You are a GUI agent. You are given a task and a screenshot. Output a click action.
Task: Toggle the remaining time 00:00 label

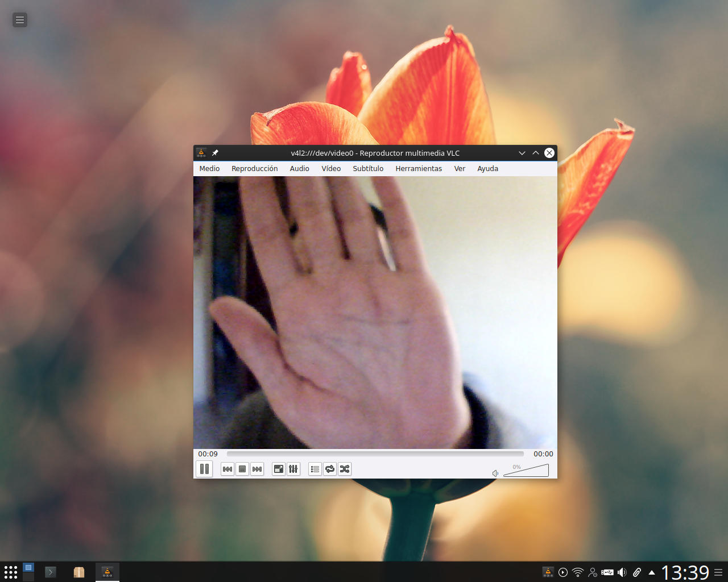[x=543, y=454]
